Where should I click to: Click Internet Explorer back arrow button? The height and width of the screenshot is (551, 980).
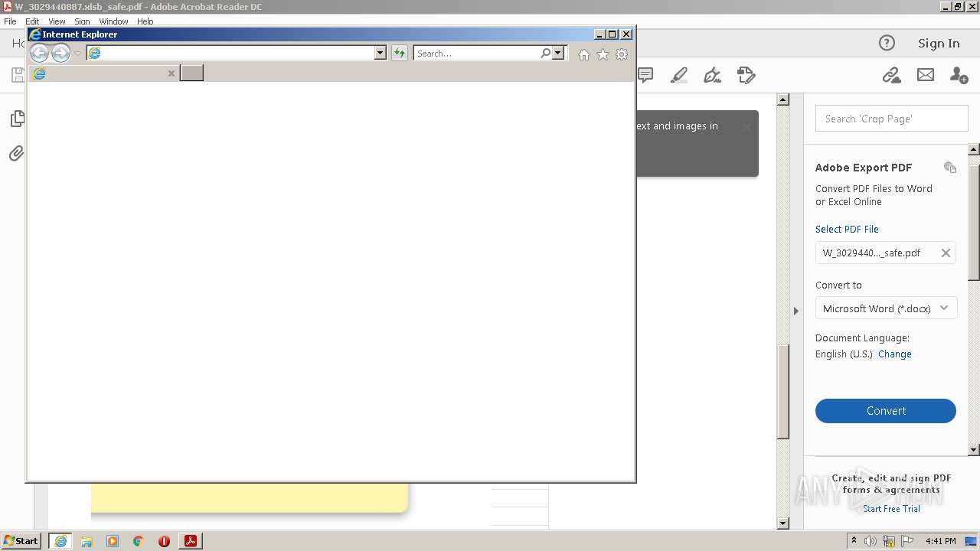tap(39, 53)
